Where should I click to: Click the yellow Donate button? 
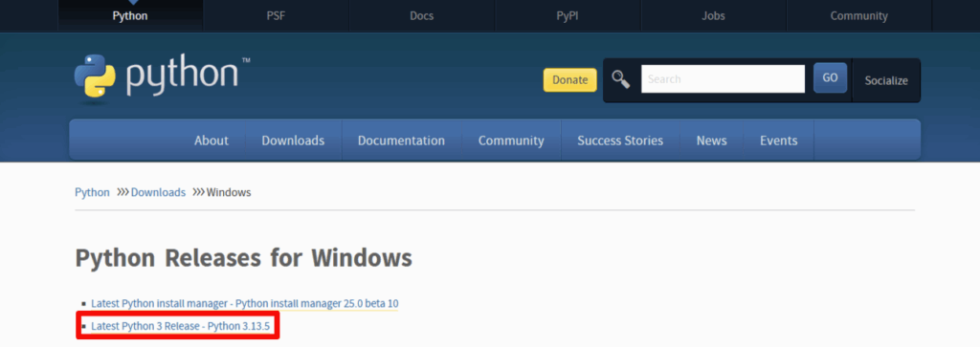click(x=570, y=80)
